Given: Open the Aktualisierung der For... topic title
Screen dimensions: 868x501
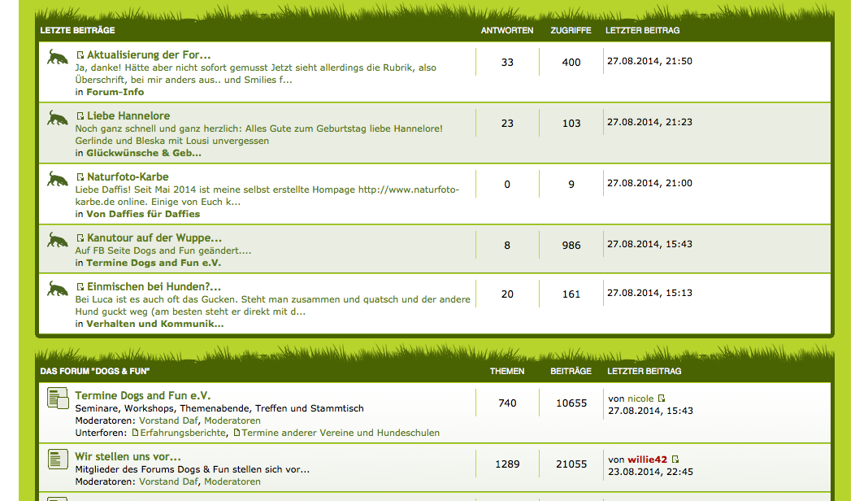Looking at the screenshot, I should (149, 55).
